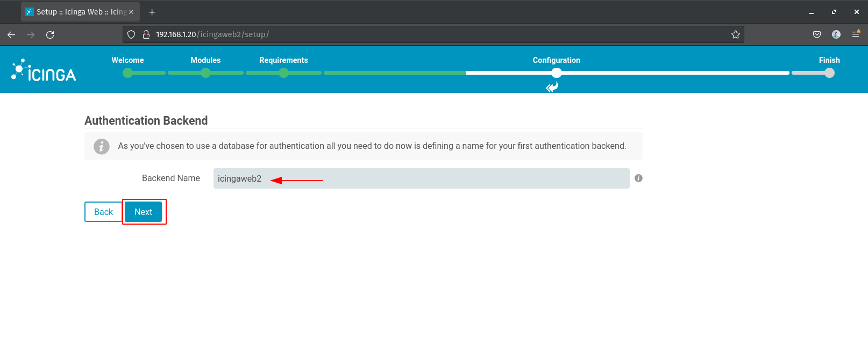Click the tracking protection shield icon
This screenshot has height=359, width=868.
coord(131,34)
